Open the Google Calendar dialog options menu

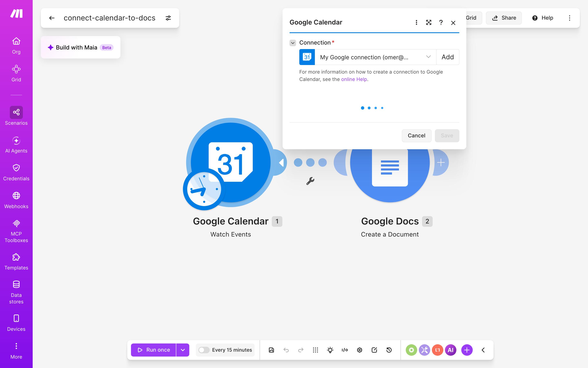tap(416, 22)
